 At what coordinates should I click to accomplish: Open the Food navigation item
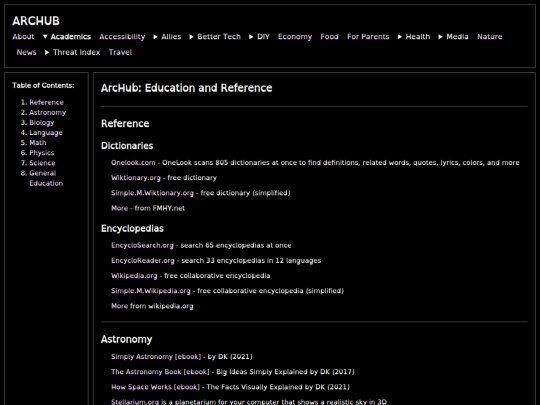(329, 37)
